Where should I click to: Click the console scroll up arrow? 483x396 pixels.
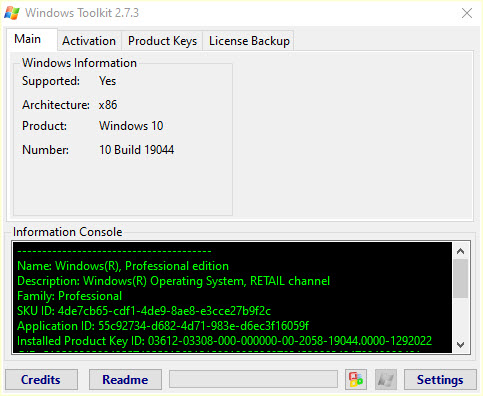(461, 251)
